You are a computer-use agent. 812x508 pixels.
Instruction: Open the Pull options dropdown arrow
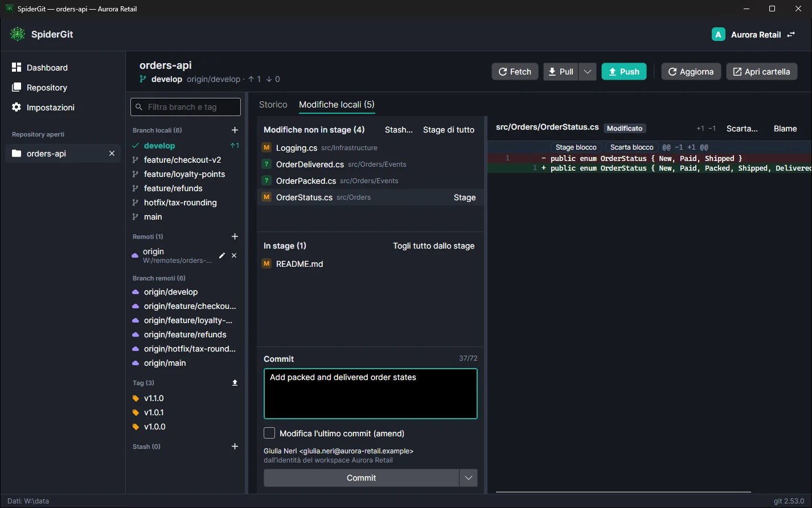click(x=588, y=72)
